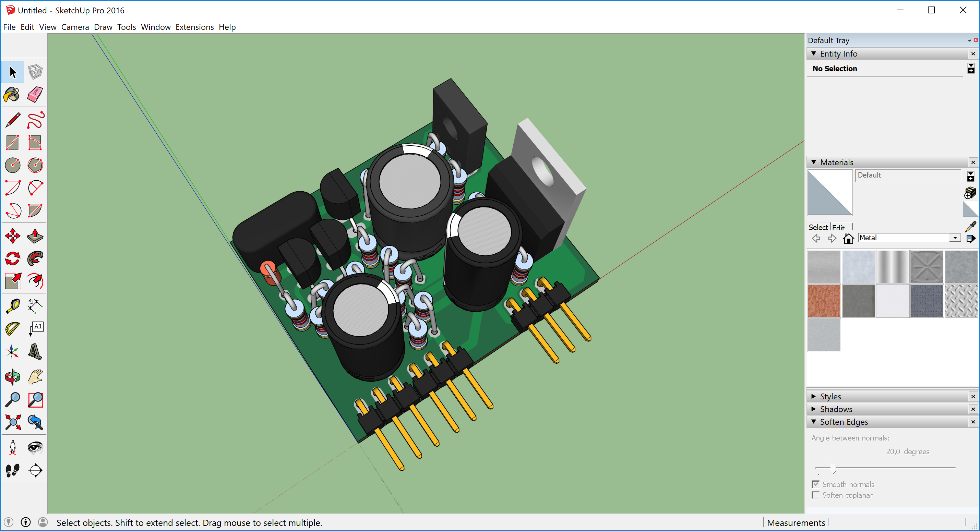This screenshot has width=980, height=531.
Task: Choose the Dimension tool
Action: point(35,306)
